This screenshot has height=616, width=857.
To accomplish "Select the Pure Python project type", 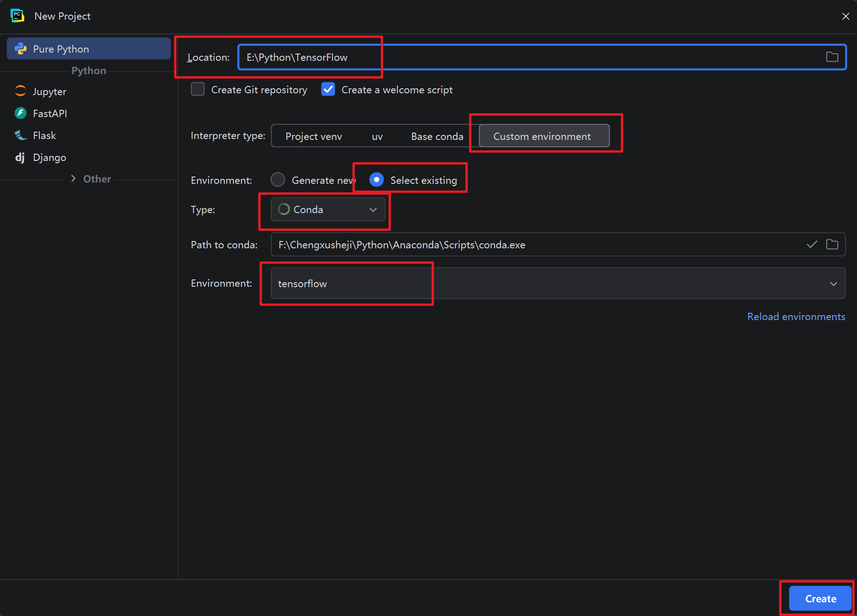I will click(89, 49).
